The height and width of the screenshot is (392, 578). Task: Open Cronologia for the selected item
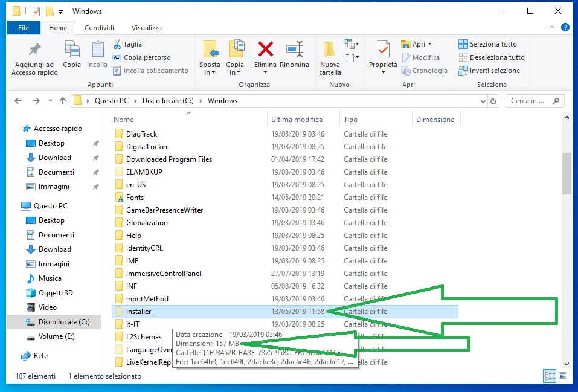point(424,71)
